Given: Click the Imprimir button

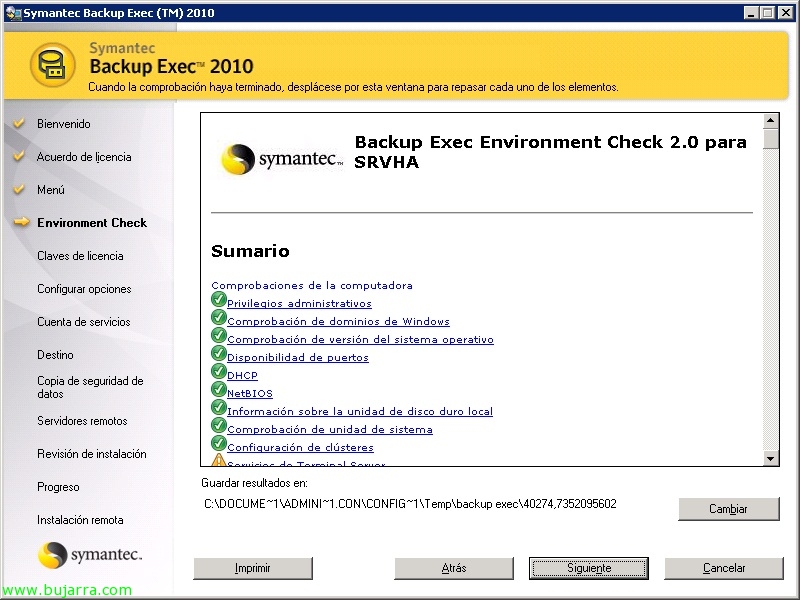Looking at the screenshot, I should pyautogui.click(x=252, y=568).
